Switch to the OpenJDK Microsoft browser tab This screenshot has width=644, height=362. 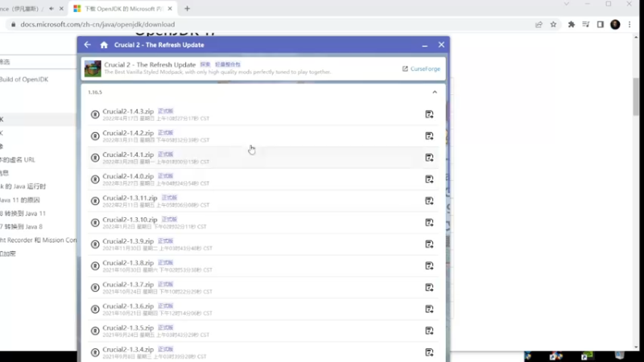point(122,9)
